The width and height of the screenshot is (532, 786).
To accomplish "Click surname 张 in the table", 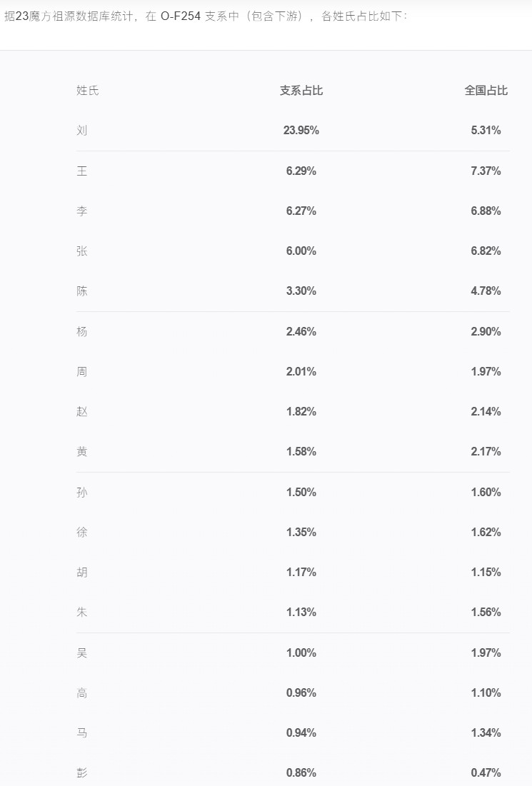I will 81,251.
